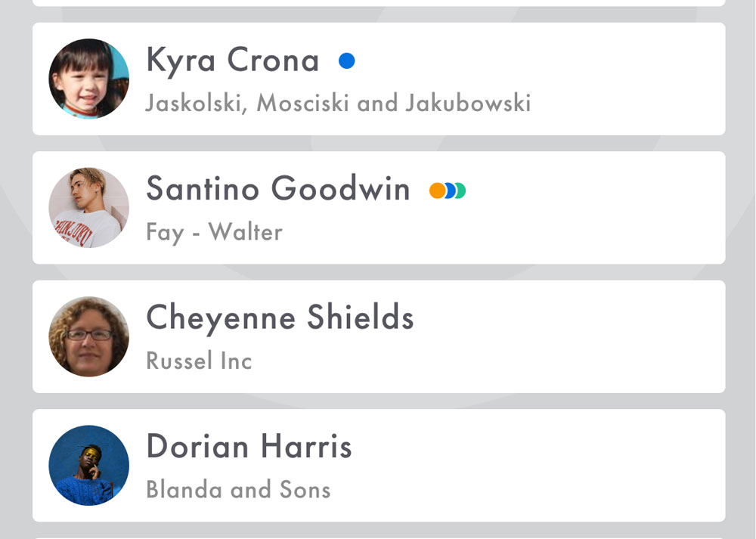Open the Kyra Crona contact name
Image resolution: width=756 pixels, height=539 pixels.
point(232,61)
